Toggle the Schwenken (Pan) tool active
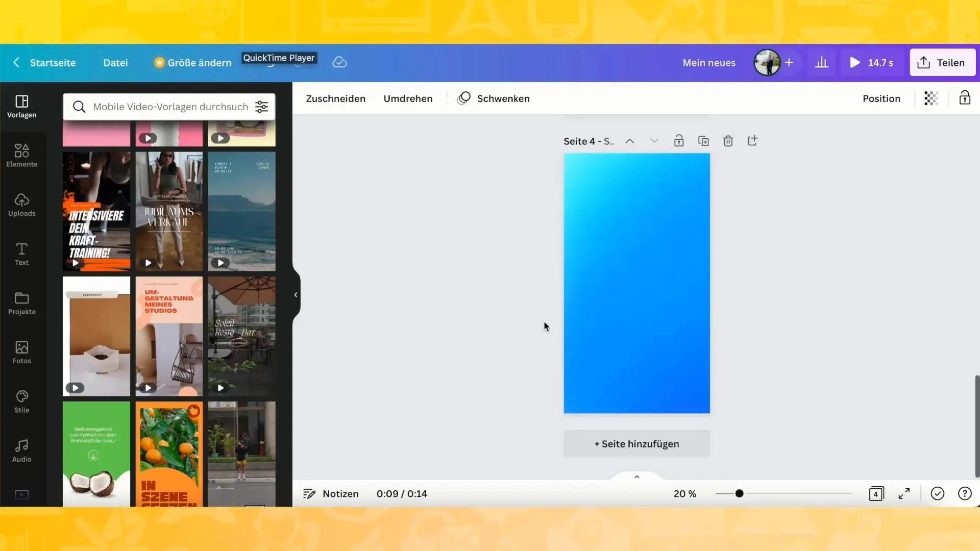 pos(494,98)
